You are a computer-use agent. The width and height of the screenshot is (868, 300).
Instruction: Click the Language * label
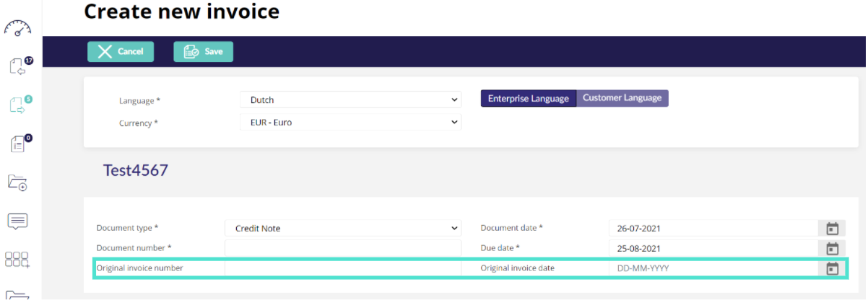[139, 101]
